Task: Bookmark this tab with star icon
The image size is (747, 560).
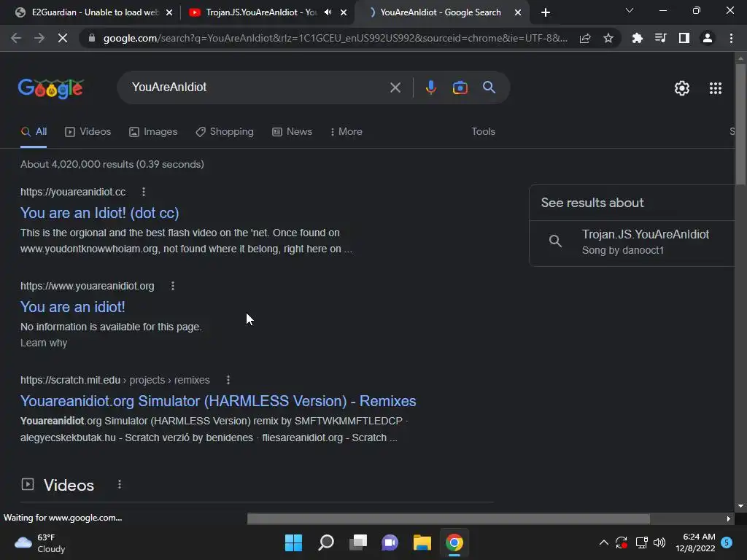Action: 608,38
